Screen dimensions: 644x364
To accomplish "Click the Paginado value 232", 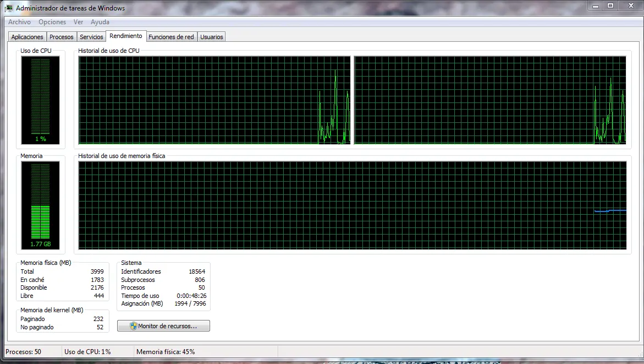I will pos(98,319).
